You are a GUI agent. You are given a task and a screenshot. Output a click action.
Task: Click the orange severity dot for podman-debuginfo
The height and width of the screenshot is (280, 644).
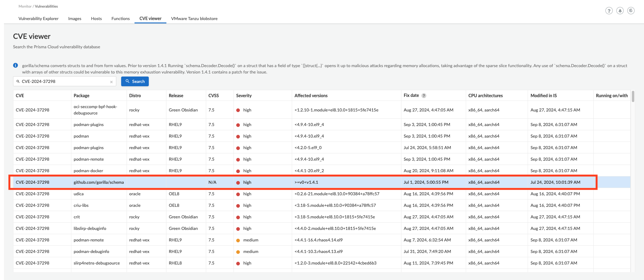[x=238, y=252]
